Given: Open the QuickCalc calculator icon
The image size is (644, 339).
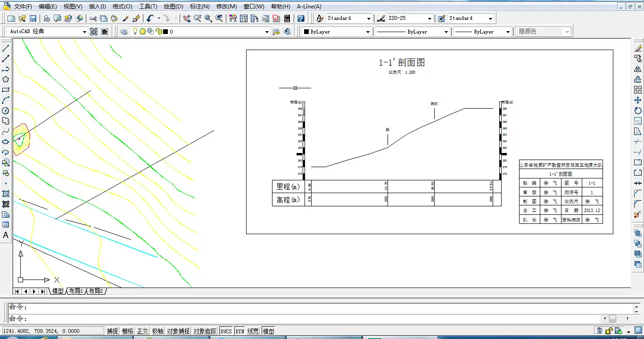Looking at the screenshot, I should (x=287, y=18).
